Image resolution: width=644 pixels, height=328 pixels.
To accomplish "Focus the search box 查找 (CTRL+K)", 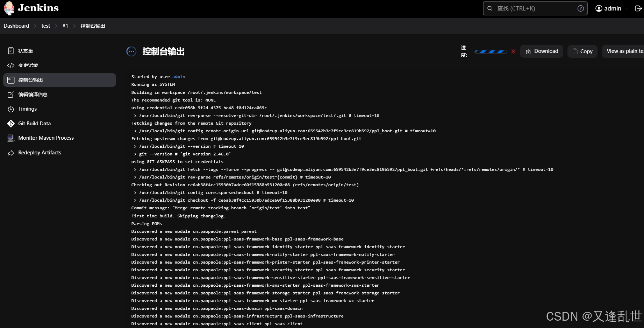I will (x=535, y=8).
